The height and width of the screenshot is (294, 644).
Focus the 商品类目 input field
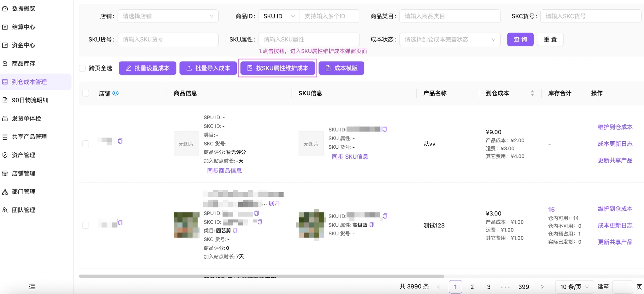(x=450, y=16)
